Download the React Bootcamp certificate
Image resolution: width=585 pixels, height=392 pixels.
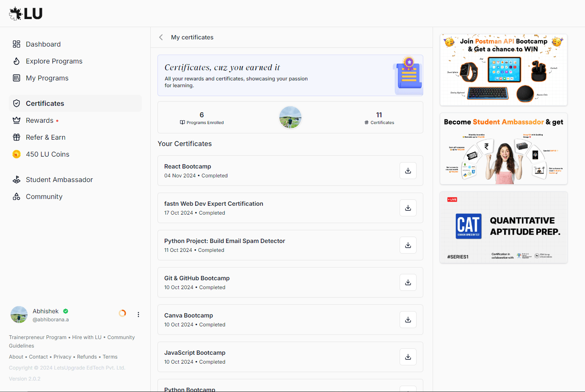(408, 170)
